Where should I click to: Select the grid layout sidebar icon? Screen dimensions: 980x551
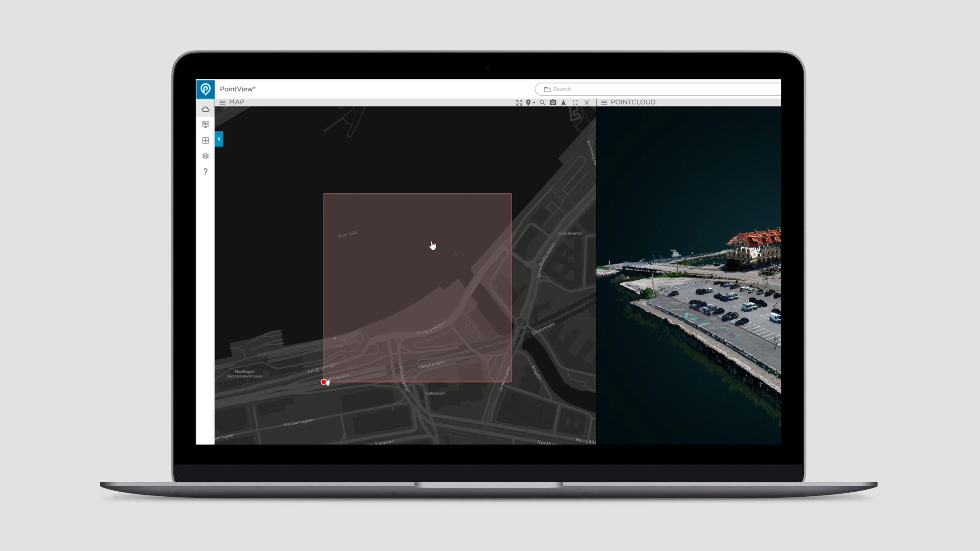click(x=206, y=141)
